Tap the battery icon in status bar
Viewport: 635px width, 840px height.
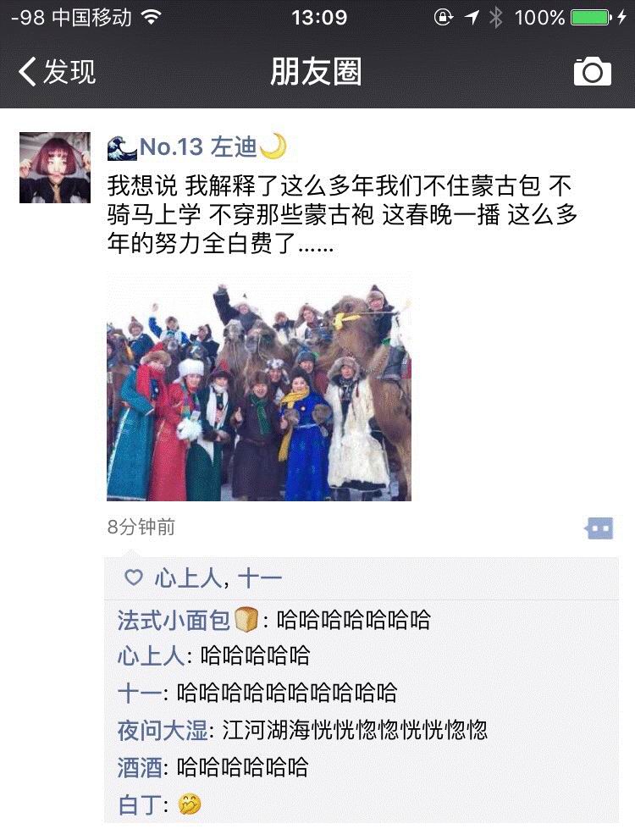coord(591,18)
